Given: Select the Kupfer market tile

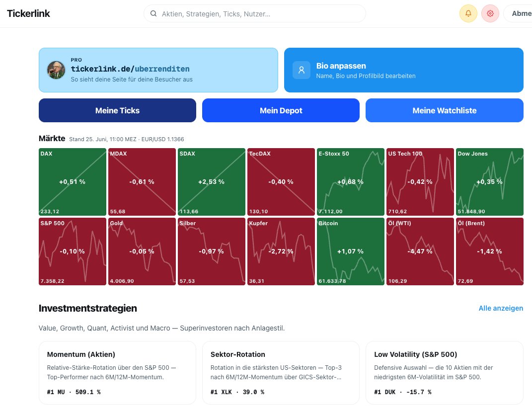Looking at the screenshot, I should pos(281,251).
